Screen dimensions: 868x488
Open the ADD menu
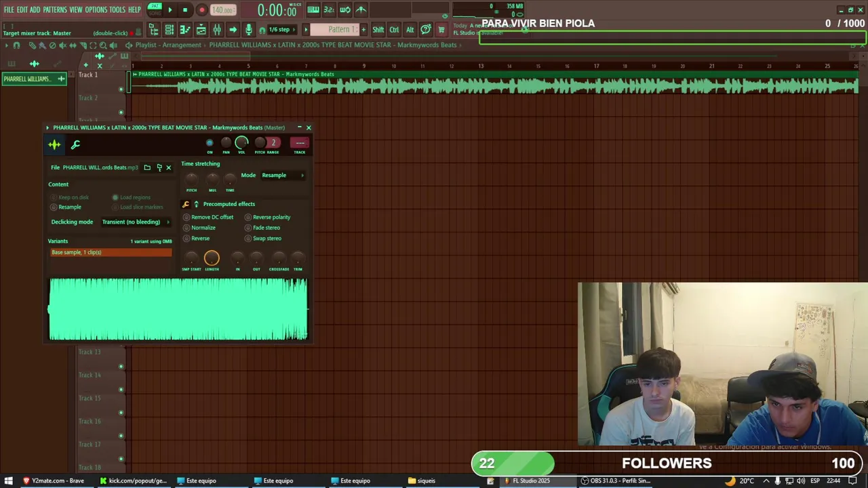tap(35, 10)
